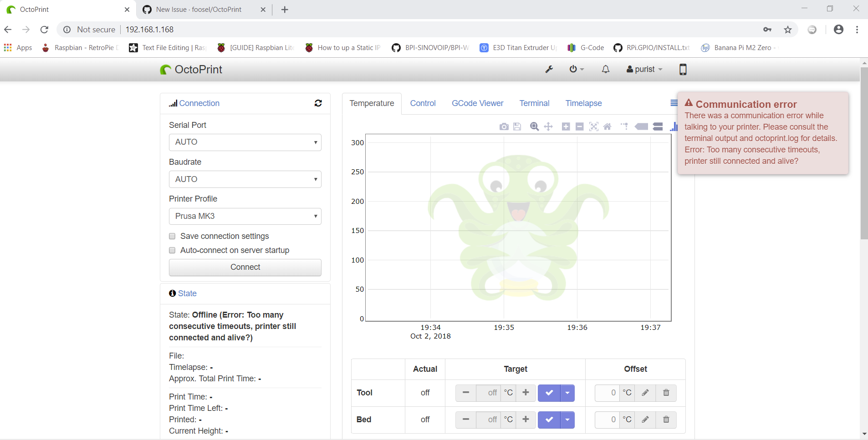
Task: Open Apps bookmarks shortcut
Action: coord(18,48)
